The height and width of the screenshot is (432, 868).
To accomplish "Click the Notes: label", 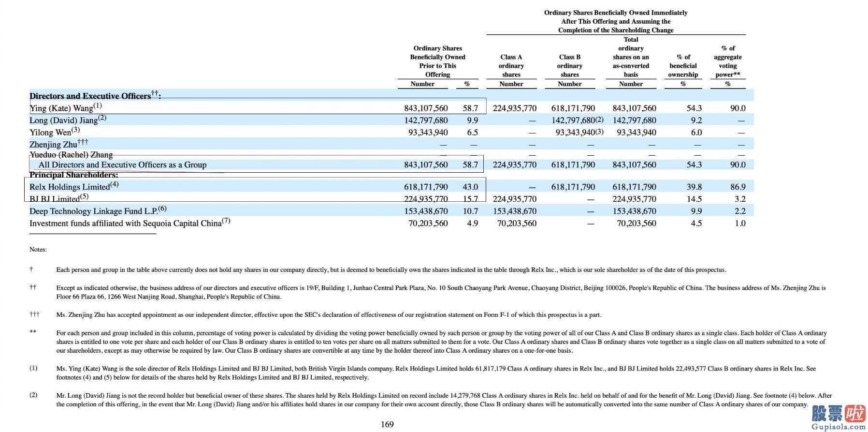I will [38, 250].
